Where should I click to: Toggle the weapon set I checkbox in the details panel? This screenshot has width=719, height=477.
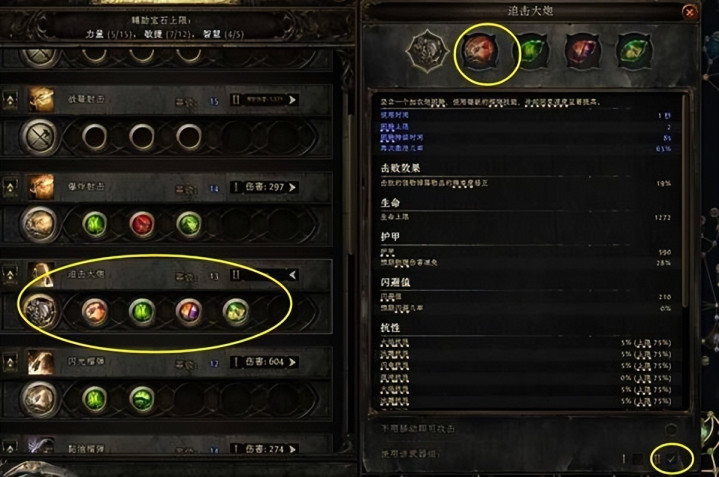tap(637, 458)
